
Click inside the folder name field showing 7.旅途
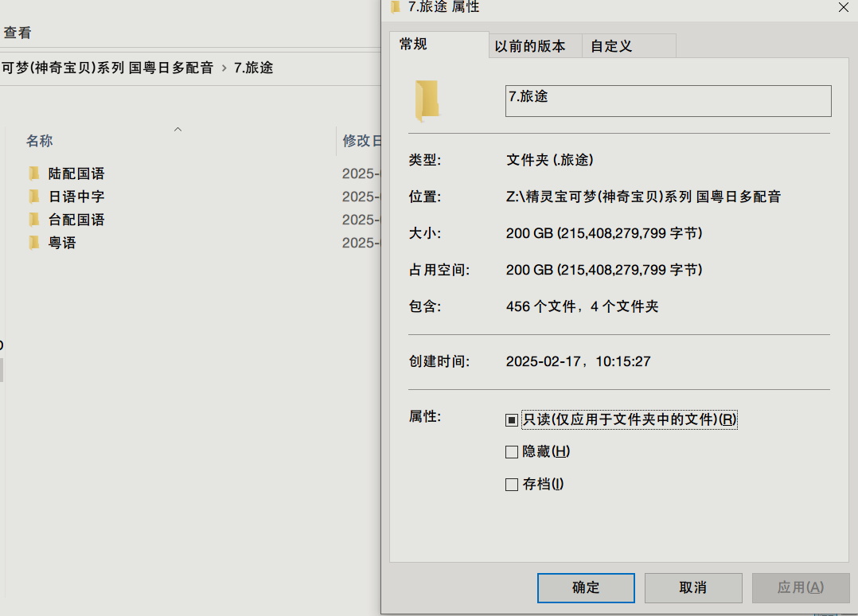pos(667,100)
